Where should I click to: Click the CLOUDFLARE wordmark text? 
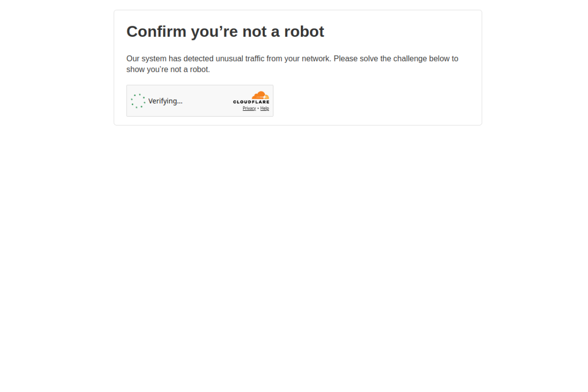(x=251, y=102)
